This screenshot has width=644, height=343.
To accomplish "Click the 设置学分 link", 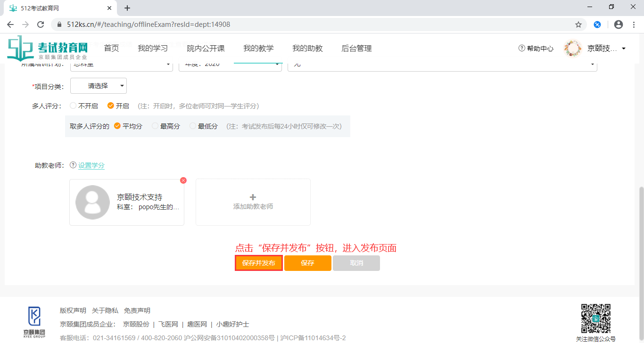I will [91, 165].
